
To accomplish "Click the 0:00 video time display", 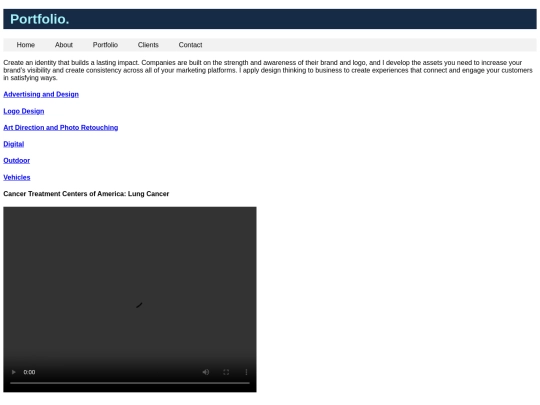I will [29, 372].
